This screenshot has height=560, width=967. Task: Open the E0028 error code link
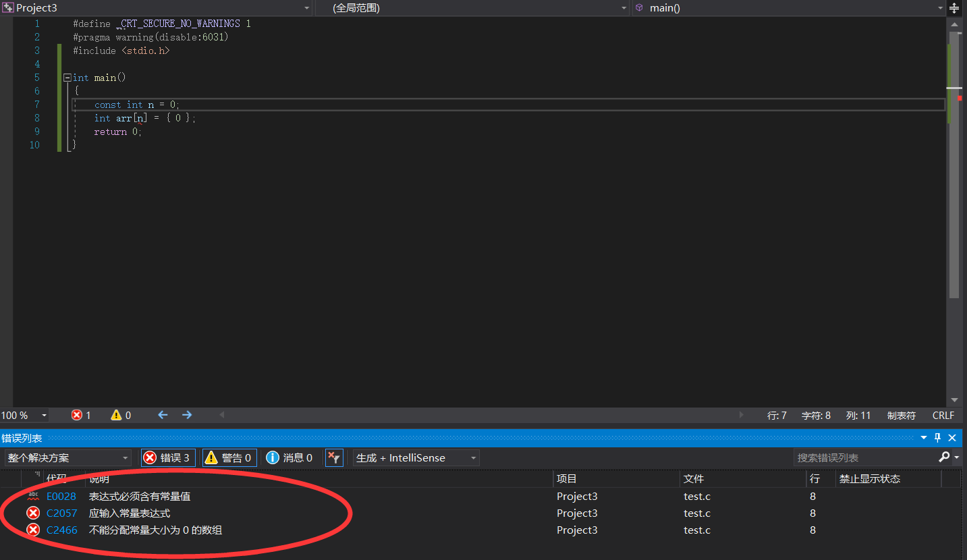tap(61, 496)
